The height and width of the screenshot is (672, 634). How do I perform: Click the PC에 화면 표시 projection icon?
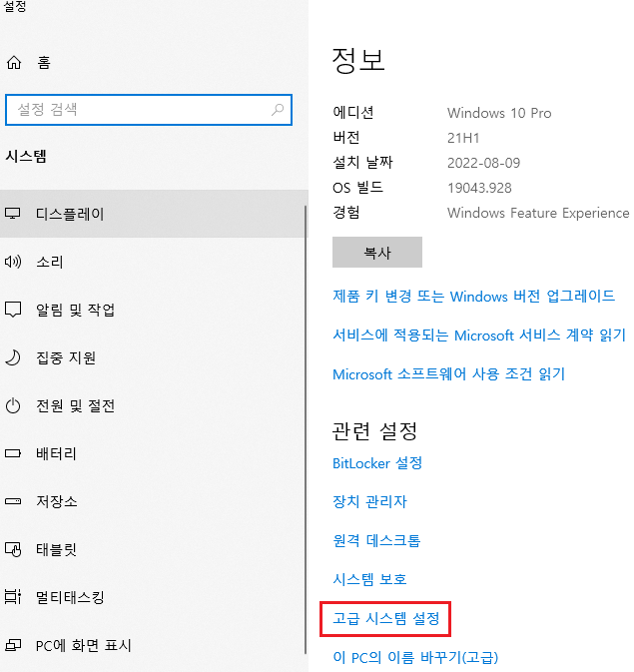13,645
